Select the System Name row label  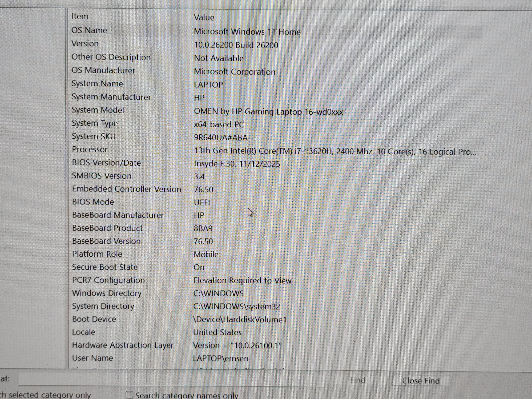pos(97,84)
